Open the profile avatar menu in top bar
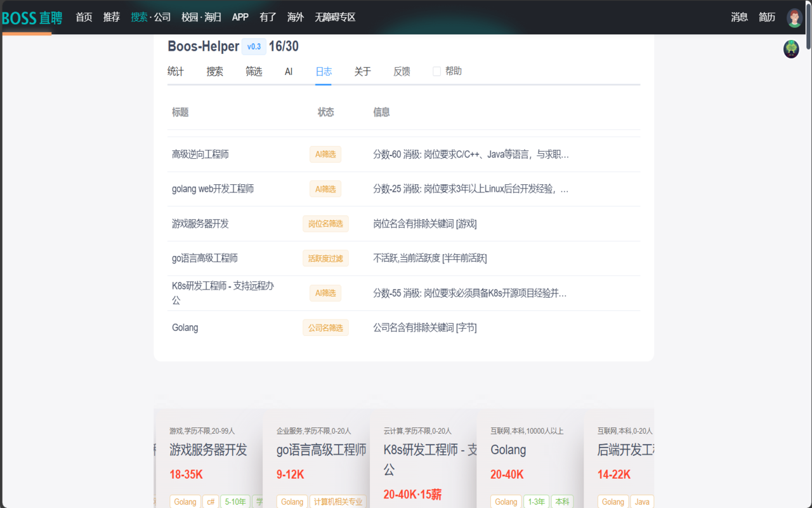812x508 pixels. pos(794,17)
